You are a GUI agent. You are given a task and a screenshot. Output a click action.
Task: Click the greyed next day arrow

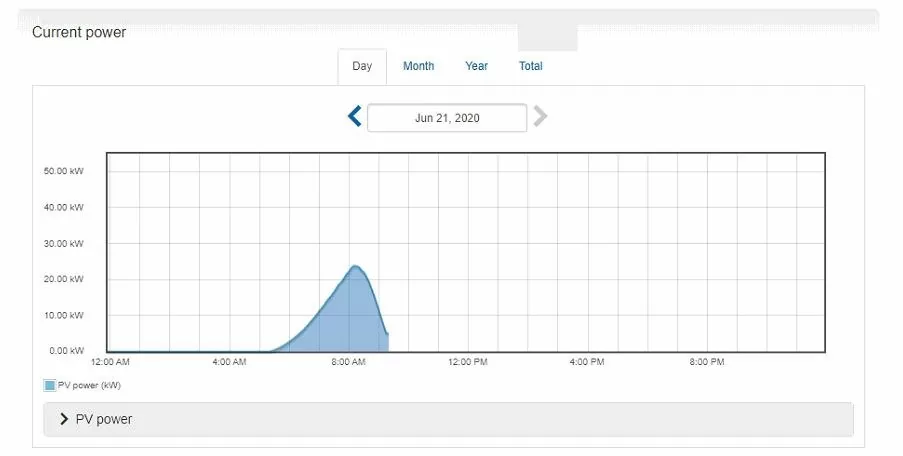540,117
